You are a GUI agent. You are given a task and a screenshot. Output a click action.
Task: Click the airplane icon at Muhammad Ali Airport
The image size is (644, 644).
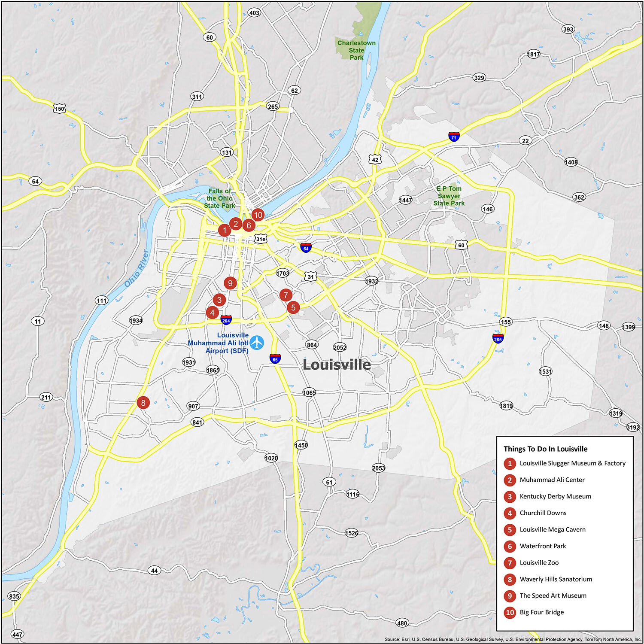tap(257, 343)
